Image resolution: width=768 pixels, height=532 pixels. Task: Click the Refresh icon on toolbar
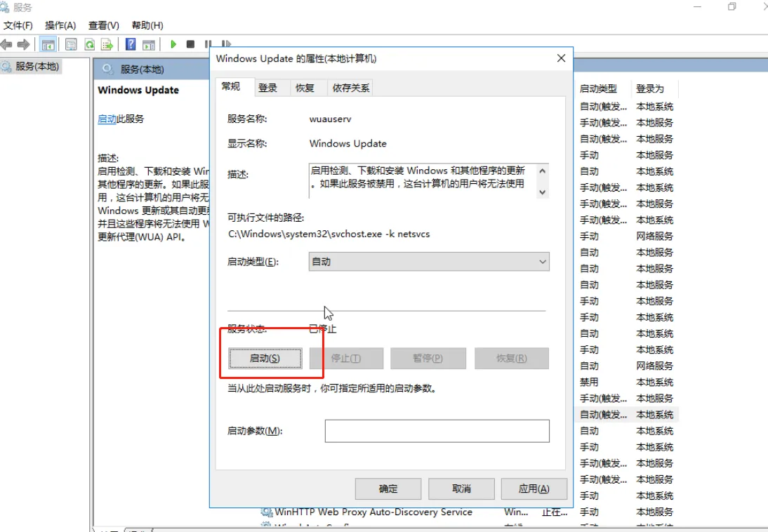click(89, 44)
